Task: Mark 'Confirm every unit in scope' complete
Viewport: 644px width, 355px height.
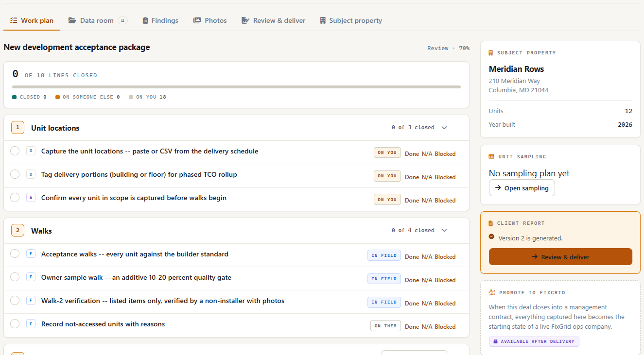Action: pos(15,198)
